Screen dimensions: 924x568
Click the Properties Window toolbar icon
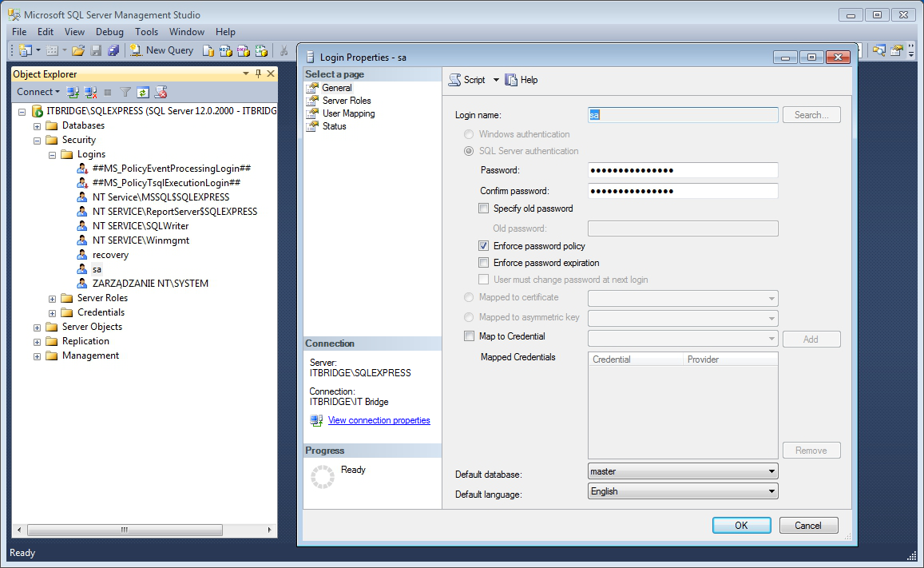pyautogui.click(x=897, y=50)
